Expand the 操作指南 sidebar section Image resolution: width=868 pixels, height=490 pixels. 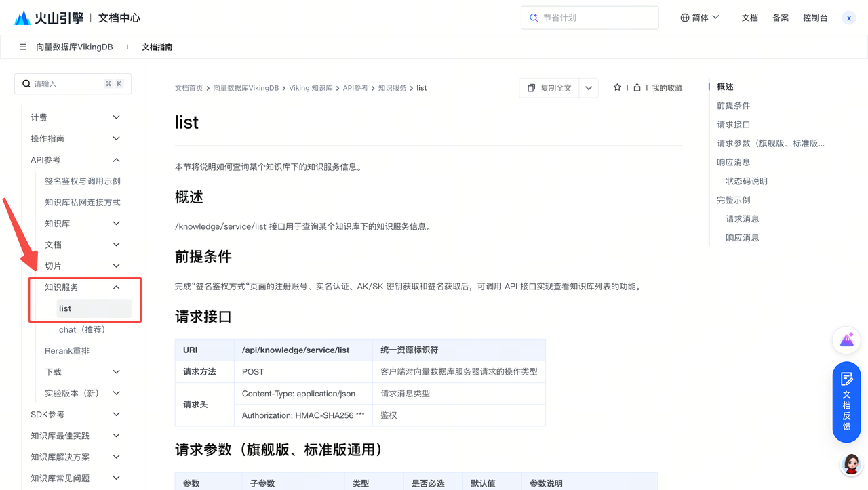pyautogui.click(x=117, y=138)
